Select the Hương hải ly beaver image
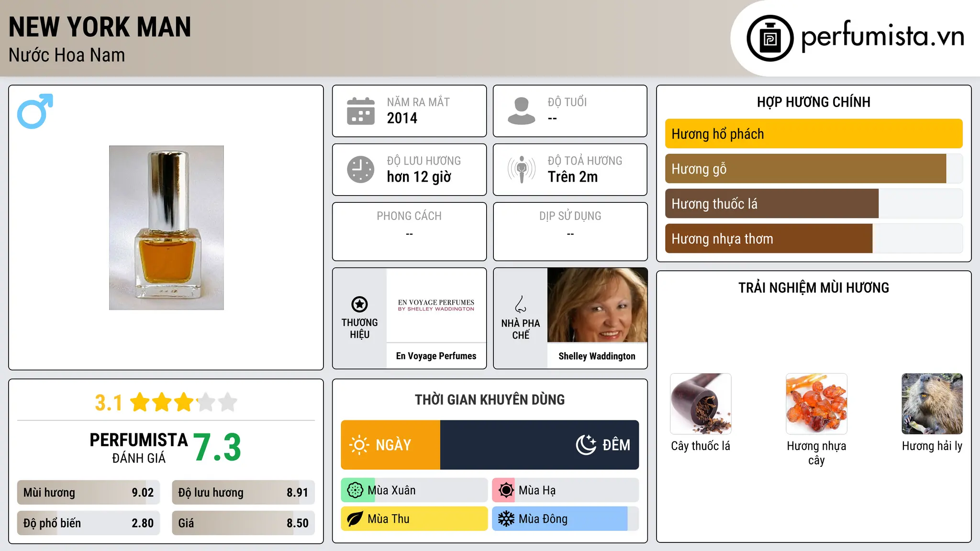The width and height of the screenshot is (980, 551). click(x=932, y=404)
